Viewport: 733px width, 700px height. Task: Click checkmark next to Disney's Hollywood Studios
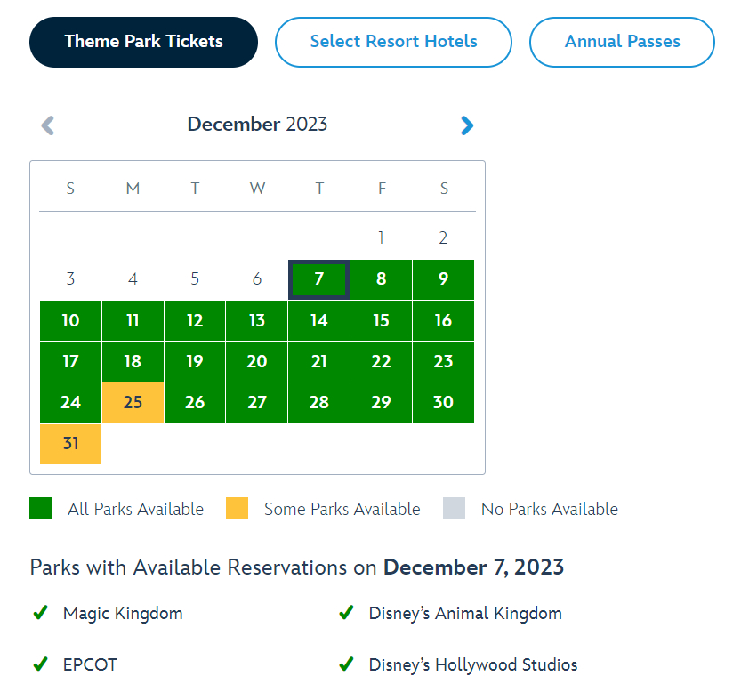[345, 664]
